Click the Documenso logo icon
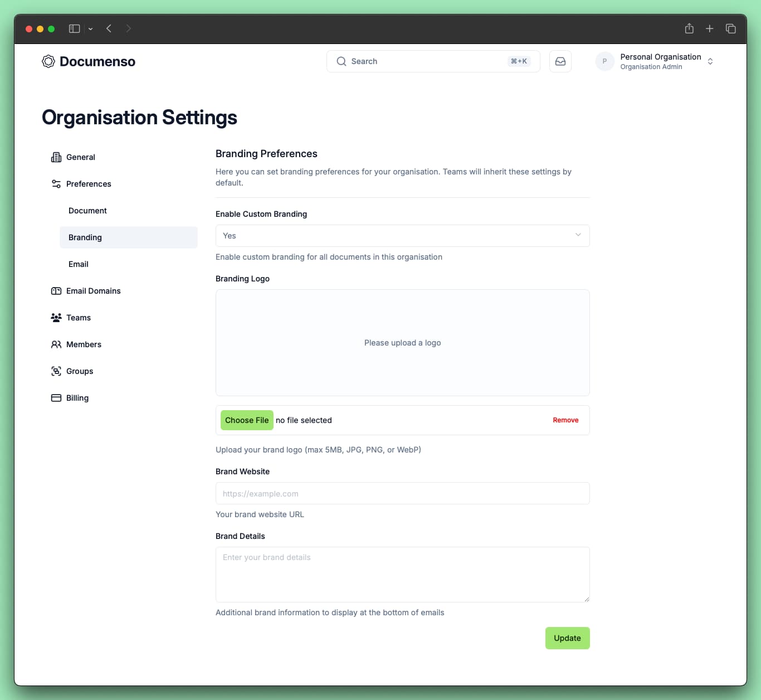The image size is (761, 700). [x=48, y=61]
